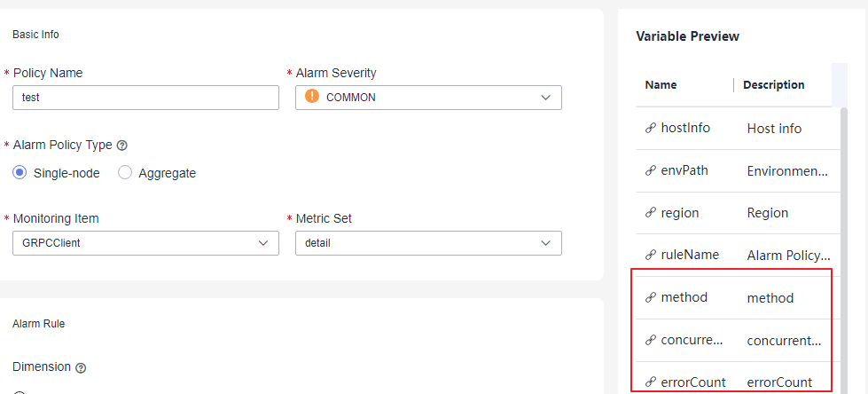The image size is (868, 394).
Task: Click into the Policy Name field
Action: point(145,98)
